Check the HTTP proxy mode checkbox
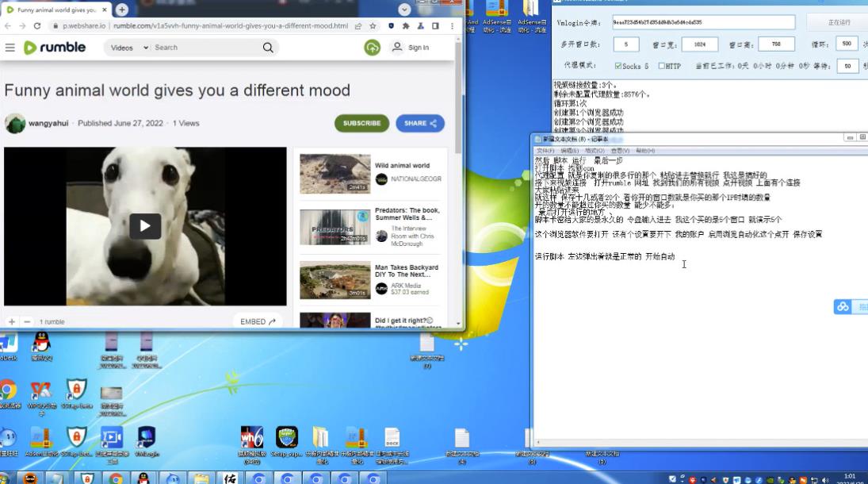868x484 pixels. pyautogui.click(x=662, y=66)
